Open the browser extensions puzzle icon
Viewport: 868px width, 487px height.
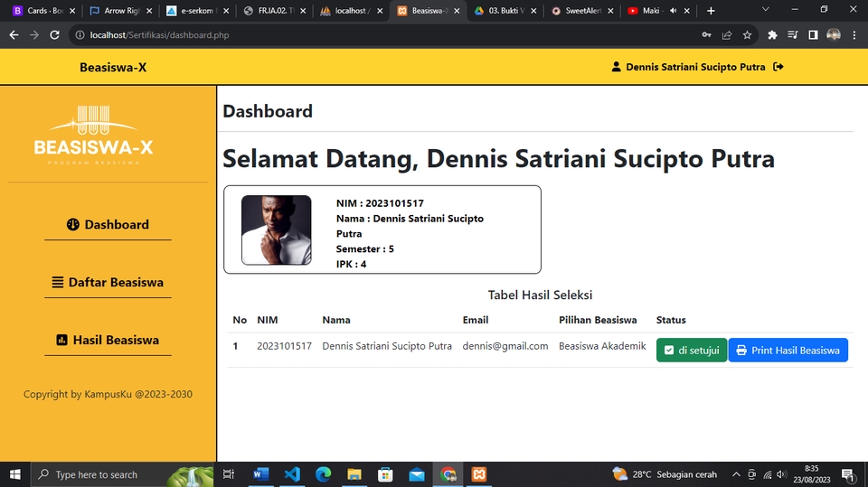coord(772,35)
